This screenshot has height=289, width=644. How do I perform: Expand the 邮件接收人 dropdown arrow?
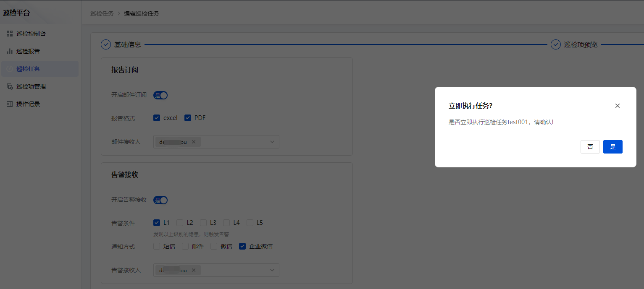pyautogui.click(x=272, y=142)
